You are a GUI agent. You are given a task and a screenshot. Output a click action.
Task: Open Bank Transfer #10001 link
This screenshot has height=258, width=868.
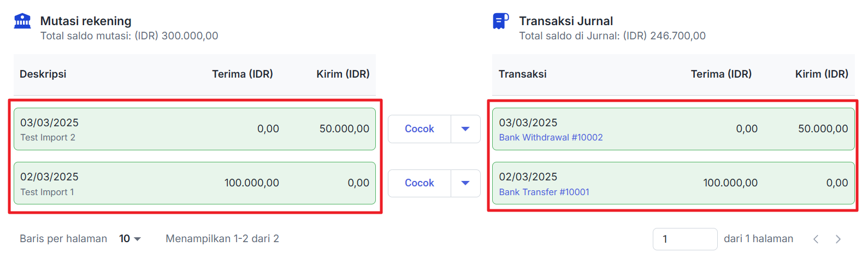click(544, 192)
